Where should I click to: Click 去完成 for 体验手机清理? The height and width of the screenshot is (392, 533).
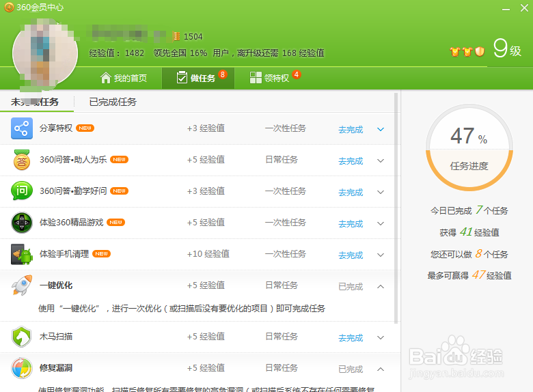tap(351, 255)
